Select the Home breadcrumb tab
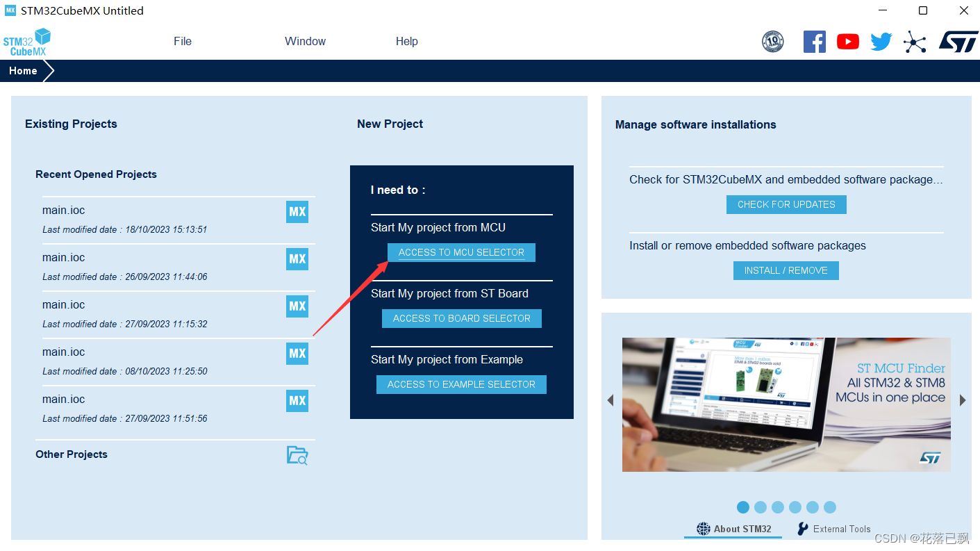Screen dimensions: 980x551 [23, 71]
